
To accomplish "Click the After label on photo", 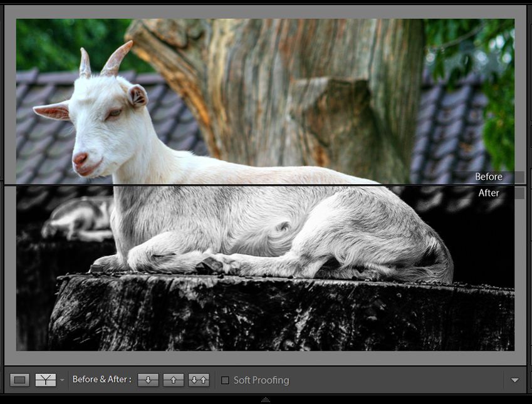I will [489, 193].
